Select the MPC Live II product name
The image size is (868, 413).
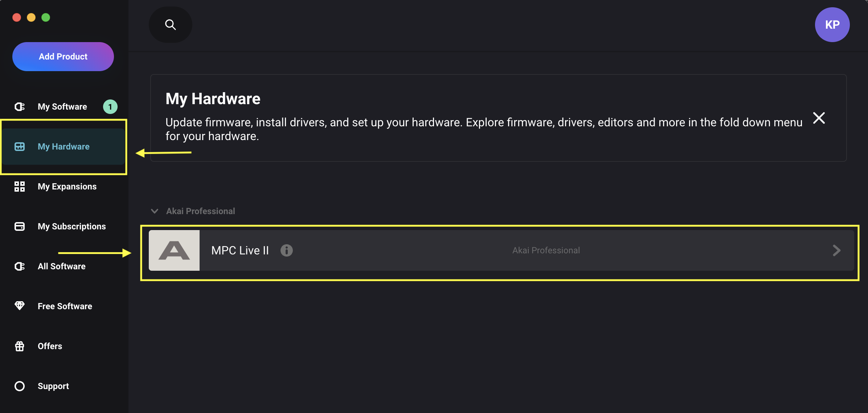pos(240,250)
